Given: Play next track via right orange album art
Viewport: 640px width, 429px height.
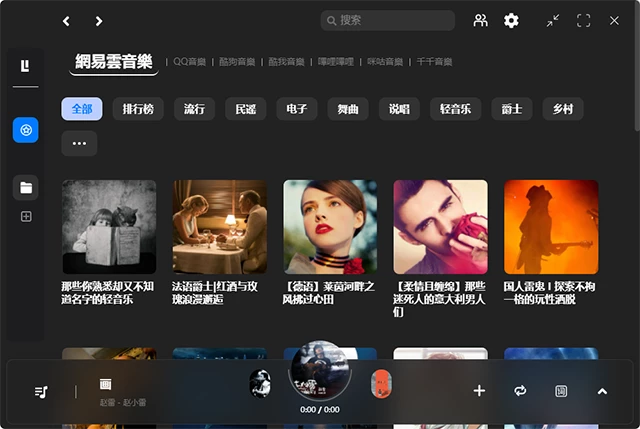Looking at the screenshot, I should tap(381, 384).
